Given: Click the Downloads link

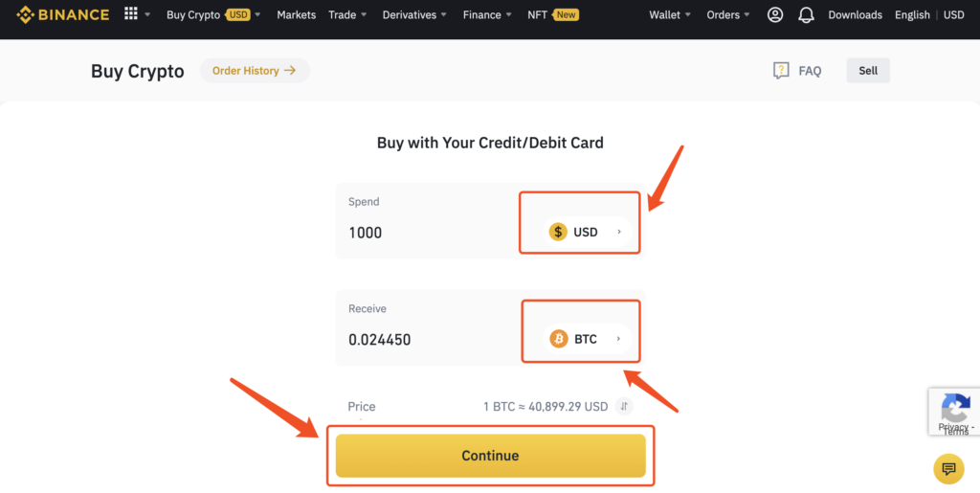Looking at the screenshot, I should [855, 15].
